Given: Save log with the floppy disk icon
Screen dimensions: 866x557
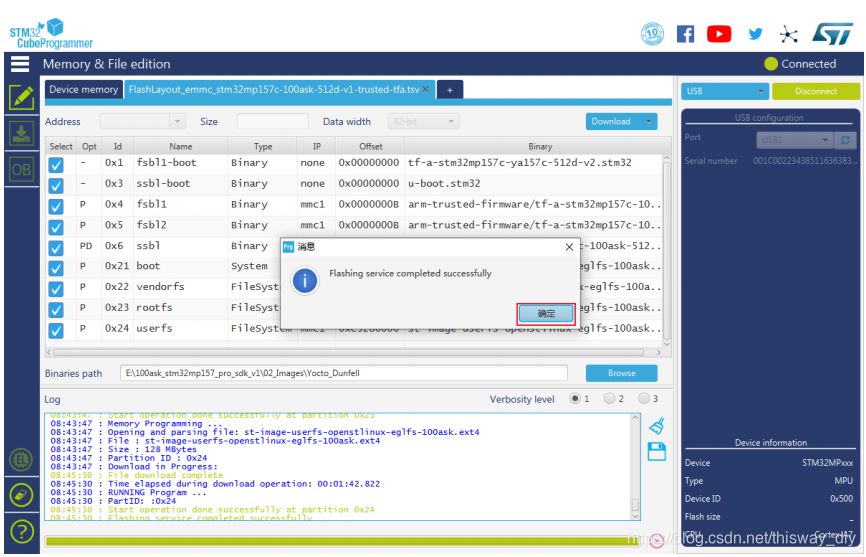Looking at the screenshot, I should click(657, 452).
